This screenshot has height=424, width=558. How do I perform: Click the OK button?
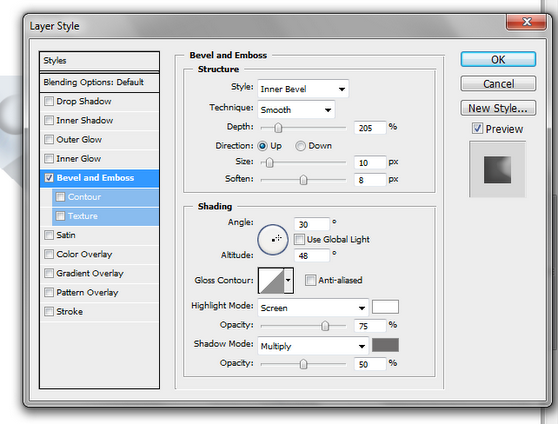[x=498, y=59]
